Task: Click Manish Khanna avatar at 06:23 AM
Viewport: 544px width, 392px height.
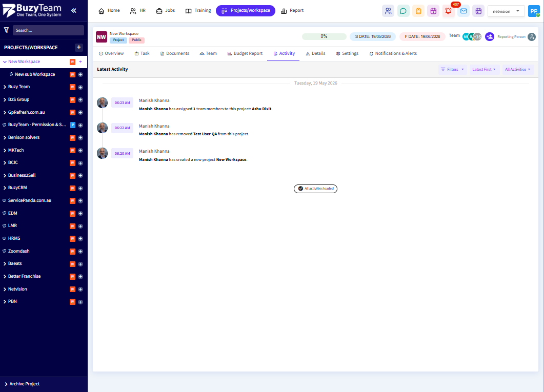Action: pos(103,102)
